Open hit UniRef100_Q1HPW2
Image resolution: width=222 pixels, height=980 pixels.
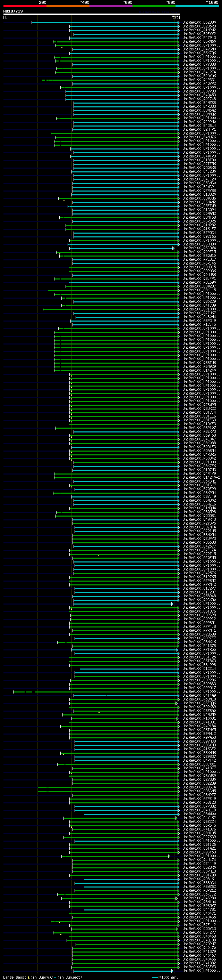coord(199,30)
